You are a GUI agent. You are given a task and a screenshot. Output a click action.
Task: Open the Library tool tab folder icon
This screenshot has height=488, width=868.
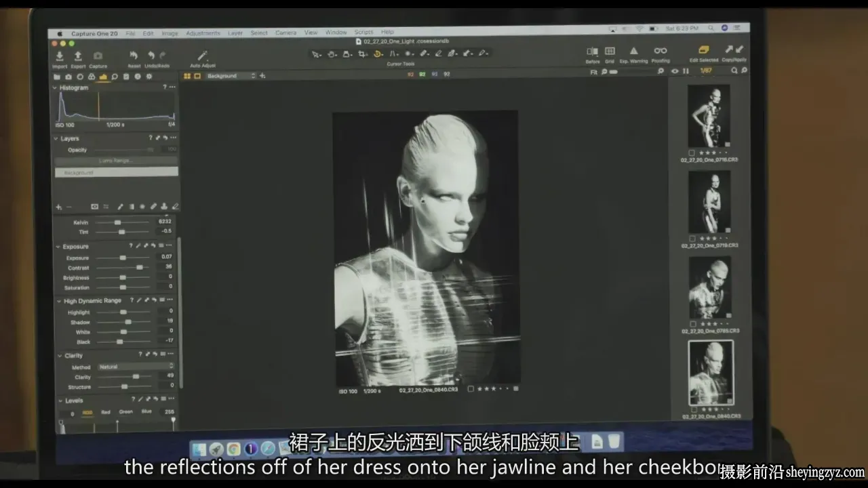[57, 77]
